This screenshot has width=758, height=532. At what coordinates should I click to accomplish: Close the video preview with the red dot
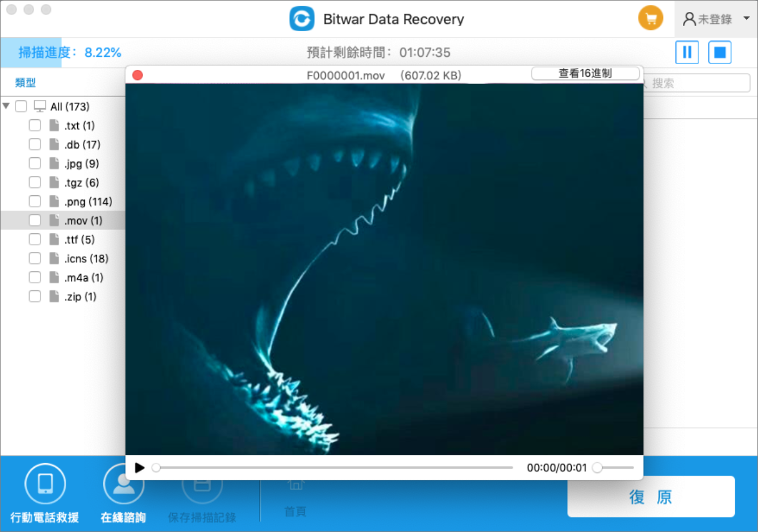pos(138,75)
